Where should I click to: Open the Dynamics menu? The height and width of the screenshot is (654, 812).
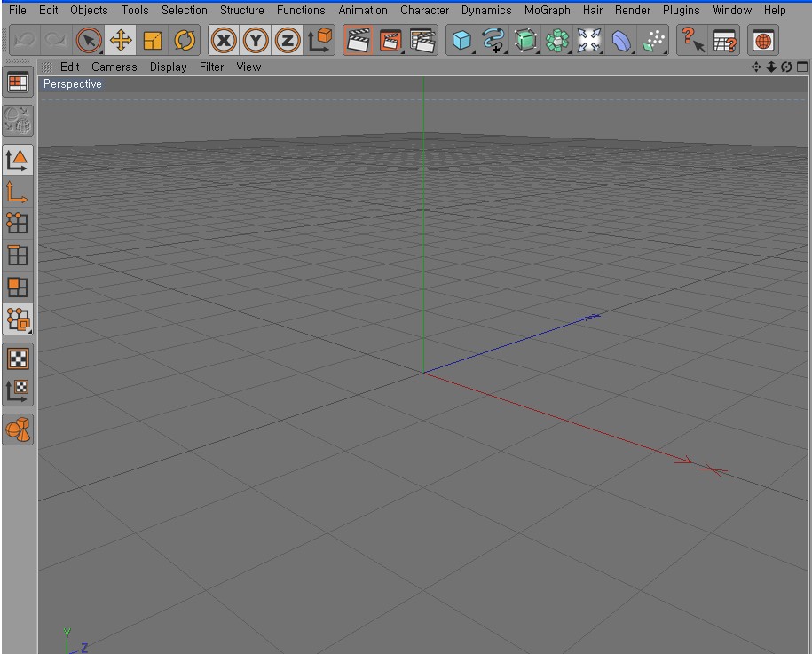tap(486, 10)
